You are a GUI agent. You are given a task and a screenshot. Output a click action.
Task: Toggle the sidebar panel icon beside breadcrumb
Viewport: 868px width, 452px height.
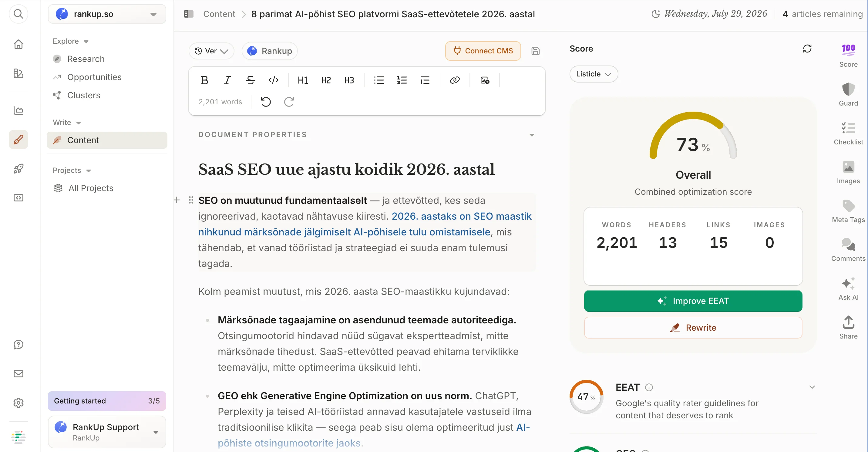[x=188, y=14]
